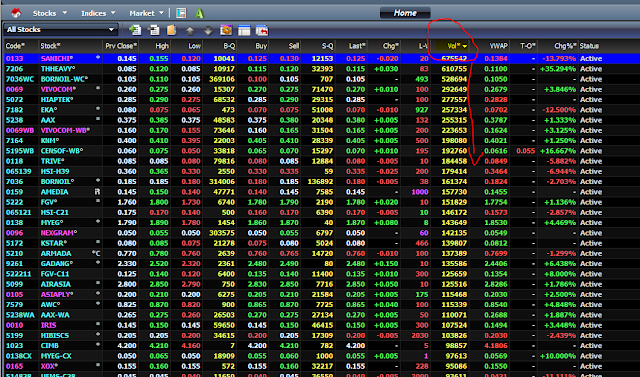
Task: Click stock code 5238 for AAX
Action: click(x=14, y=120)
